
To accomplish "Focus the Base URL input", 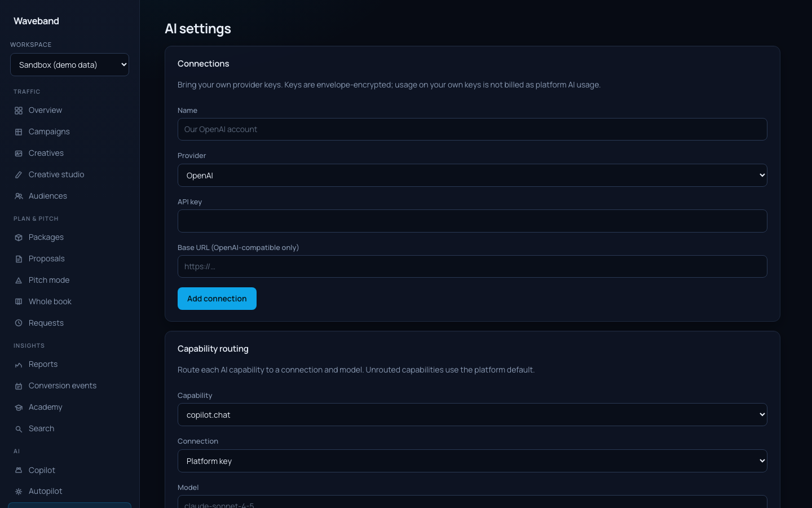I will pyautogui.click(x=472, y=266).
